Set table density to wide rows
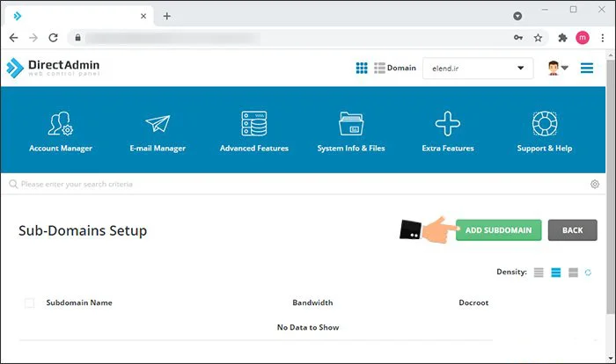The image size is (616, 364). pos(573,273)
